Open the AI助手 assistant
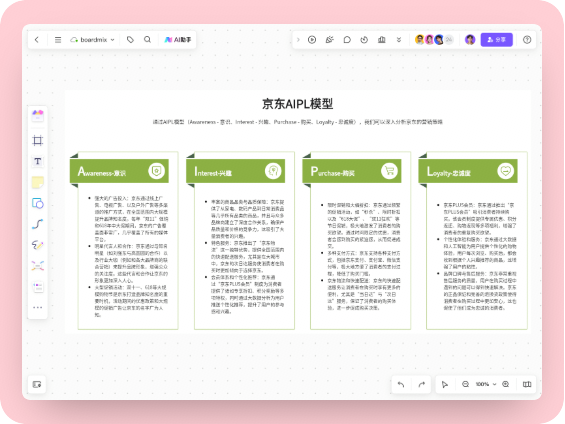 click(x=178, y=40)
